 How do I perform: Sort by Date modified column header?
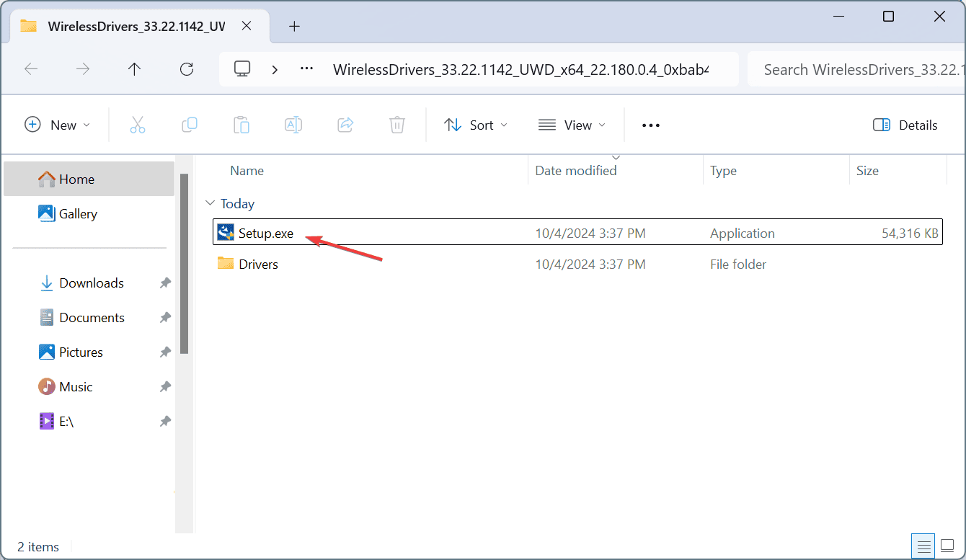coord(576,171)
